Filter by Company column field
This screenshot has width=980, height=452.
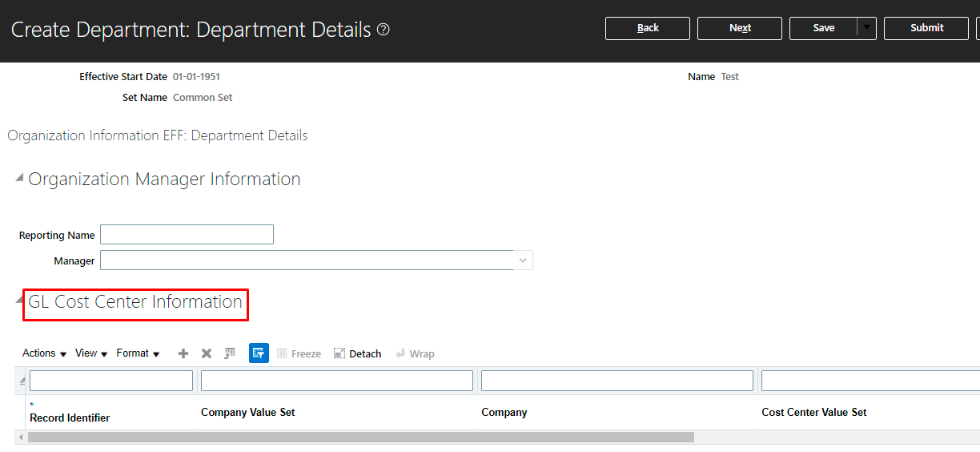coord(617,381)
